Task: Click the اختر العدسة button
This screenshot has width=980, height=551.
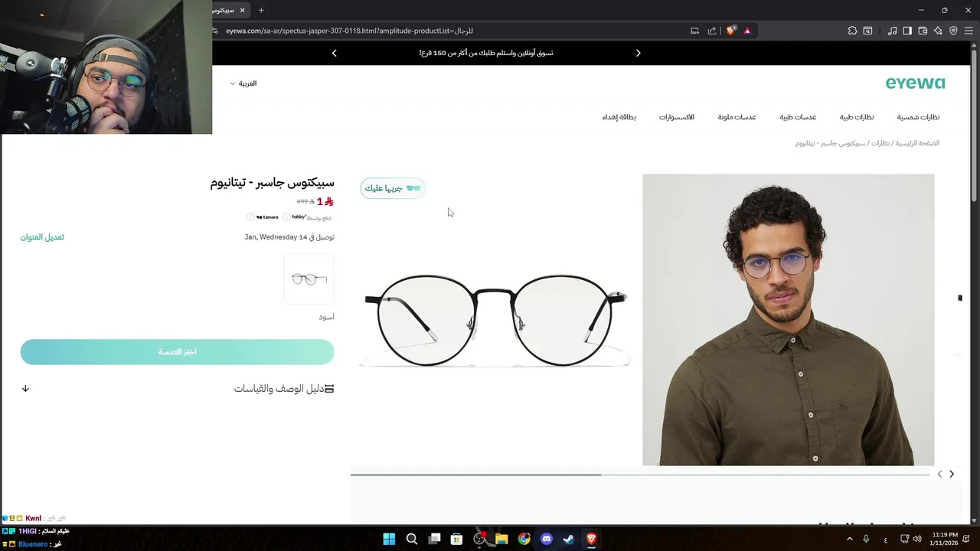Action: [177, 352]
